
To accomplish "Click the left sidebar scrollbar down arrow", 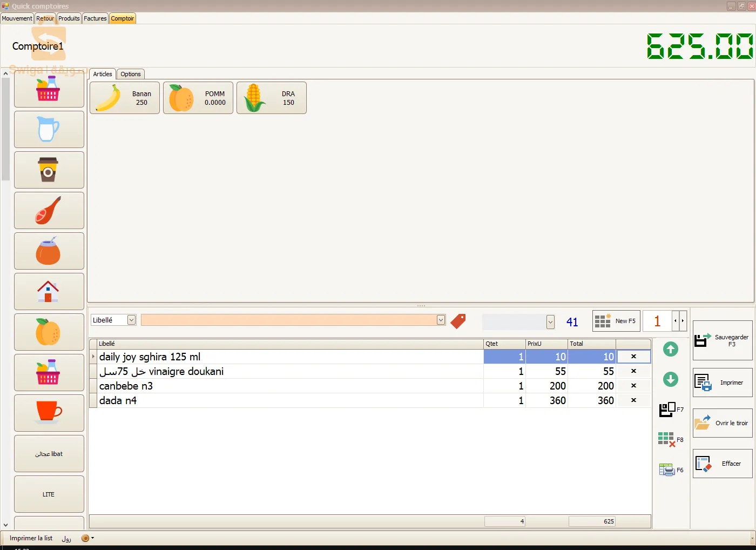I will tap(5, 524).
